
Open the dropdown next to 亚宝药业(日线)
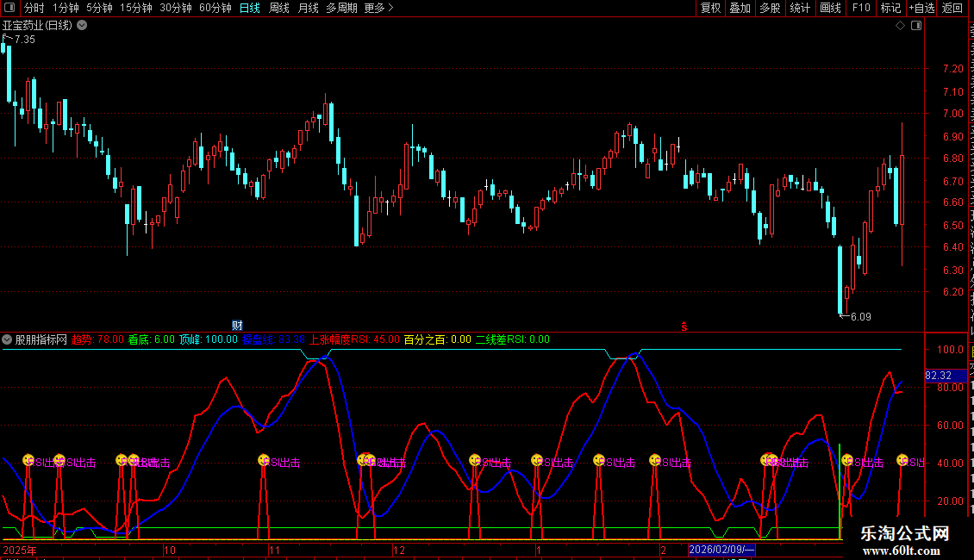point(82,26)
